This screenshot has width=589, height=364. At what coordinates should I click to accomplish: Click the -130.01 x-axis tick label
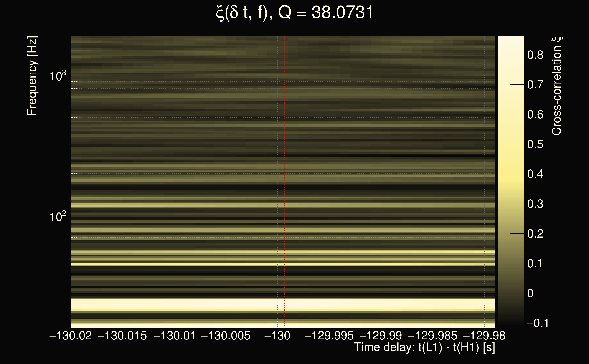(x=174, y=336)
